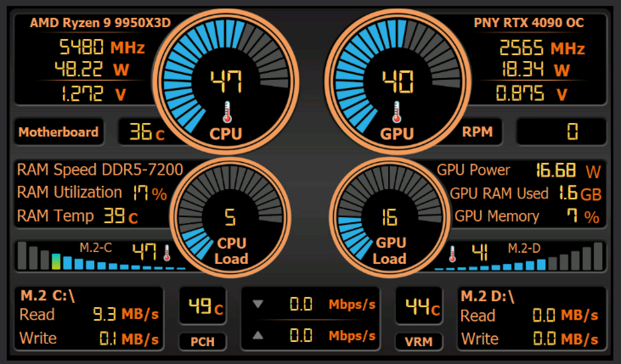Screen dimensions: 621x364
Task: Click the upload speed 0.0 Mbps/s
Action: (333, 336)
